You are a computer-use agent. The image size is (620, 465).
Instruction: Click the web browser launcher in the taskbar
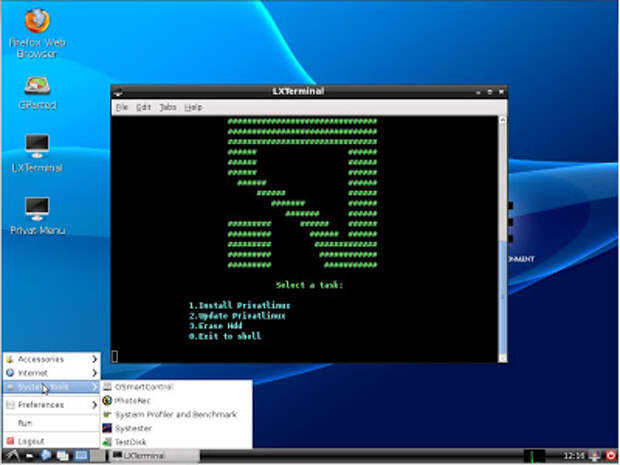45,456
